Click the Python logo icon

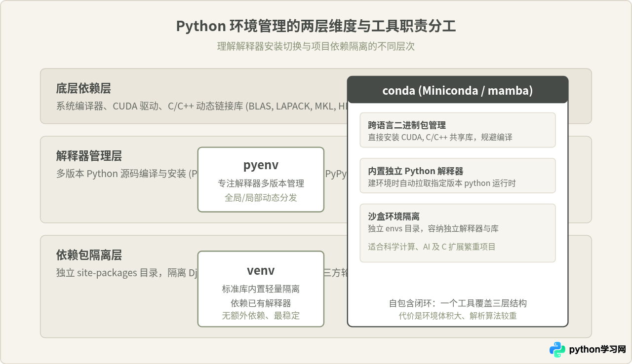click(557, 349)
